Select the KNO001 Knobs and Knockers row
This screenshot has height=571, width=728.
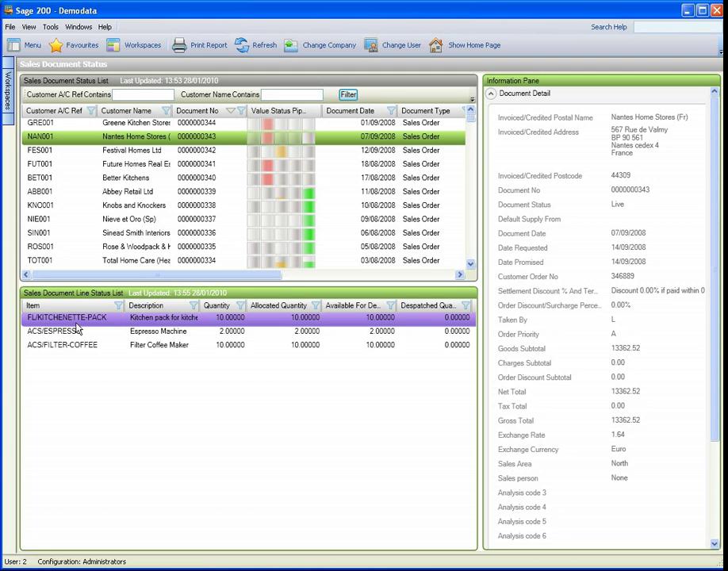tap(243, 205)
